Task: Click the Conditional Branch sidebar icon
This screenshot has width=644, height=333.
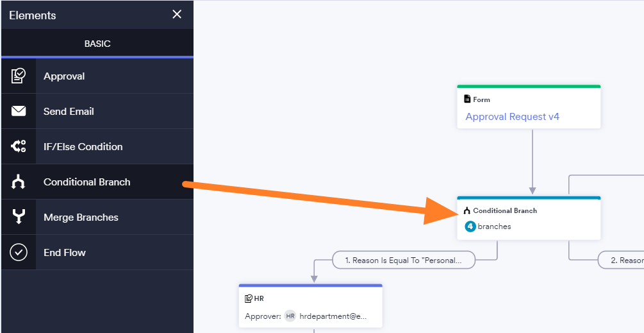Action: pyautogui.click(x=19, y=182)
